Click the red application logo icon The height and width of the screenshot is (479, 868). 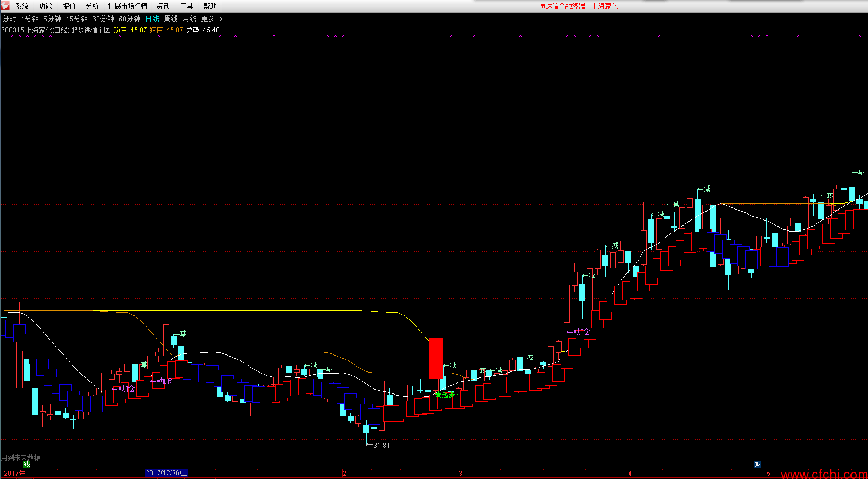click(5, 5)
